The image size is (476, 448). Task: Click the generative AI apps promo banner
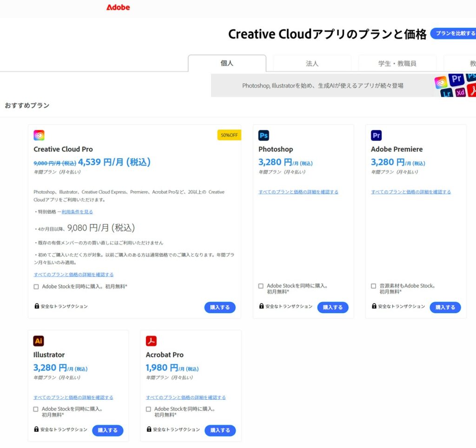tap(323, 86)
